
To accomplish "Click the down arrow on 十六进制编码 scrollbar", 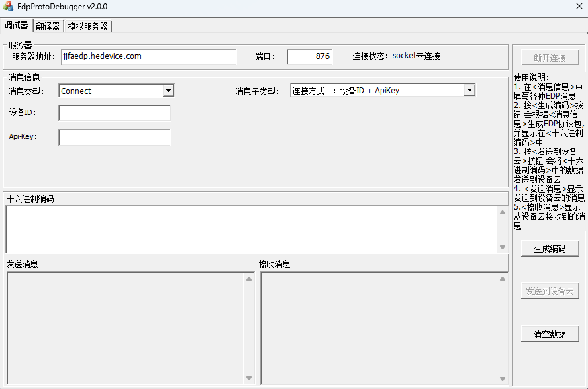I will tap(503, 249).
